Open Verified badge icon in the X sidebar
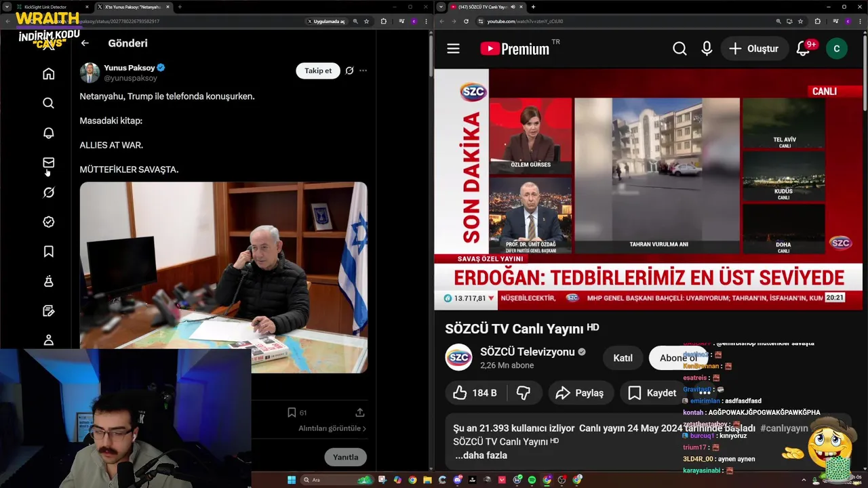This screenshot has width=868, height=488. 48,222
